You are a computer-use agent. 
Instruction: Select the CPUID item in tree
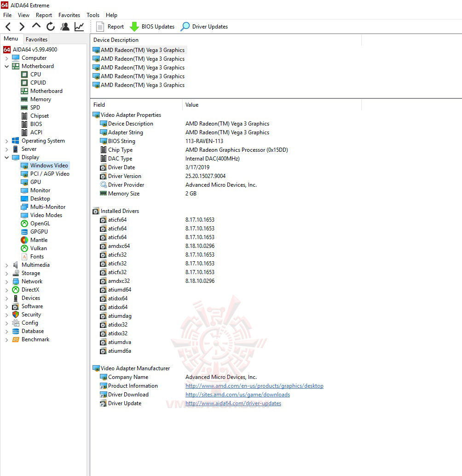coord(38,83)
